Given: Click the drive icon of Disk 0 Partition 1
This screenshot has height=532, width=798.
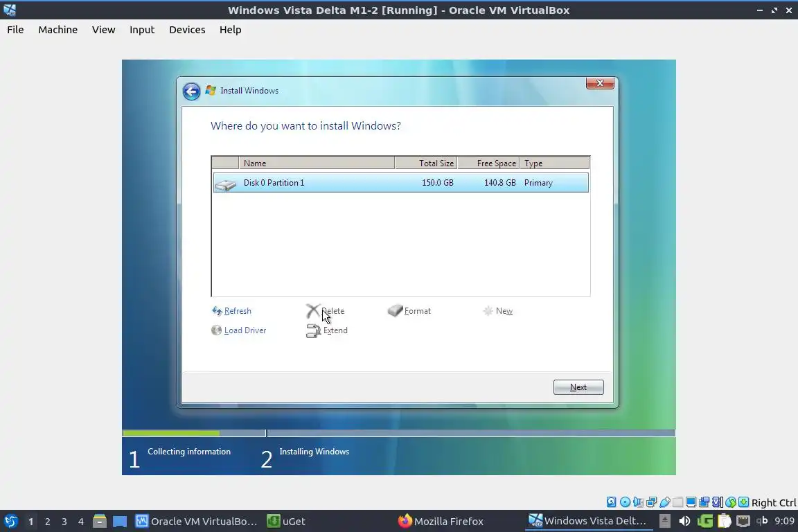Looking at the screenshot, I should click(225, 184).
